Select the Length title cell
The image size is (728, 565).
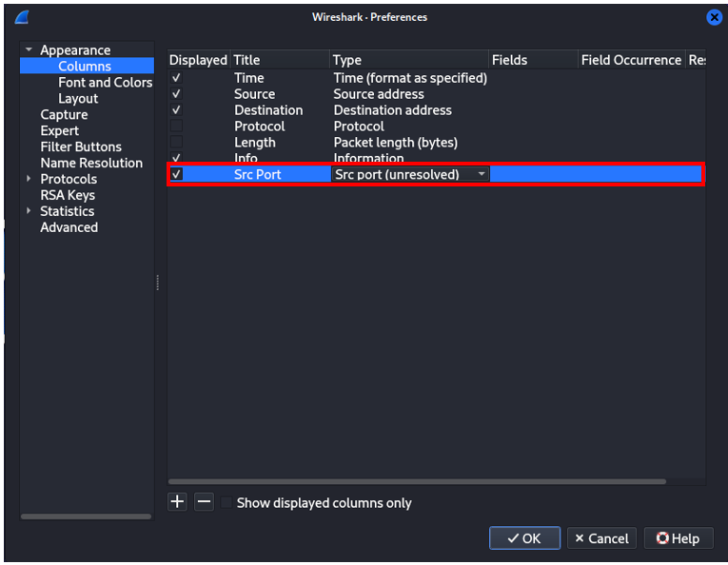254,143
